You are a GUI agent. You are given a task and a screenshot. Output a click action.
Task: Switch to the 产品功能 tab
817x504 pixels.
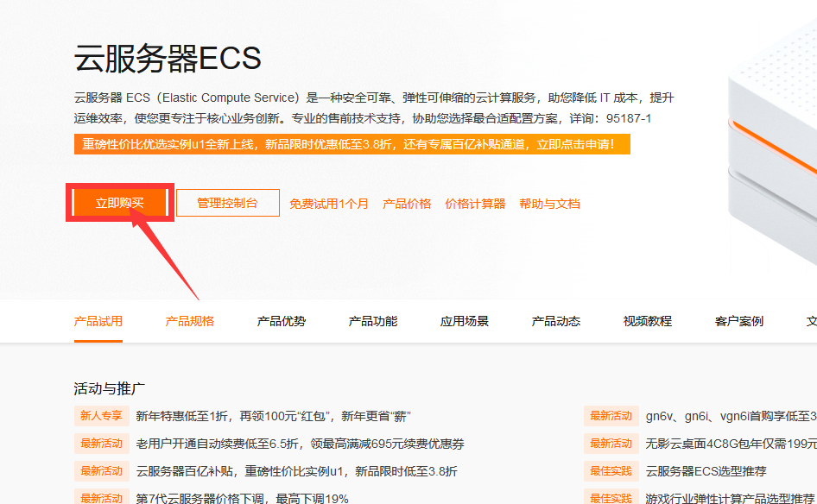373,321
